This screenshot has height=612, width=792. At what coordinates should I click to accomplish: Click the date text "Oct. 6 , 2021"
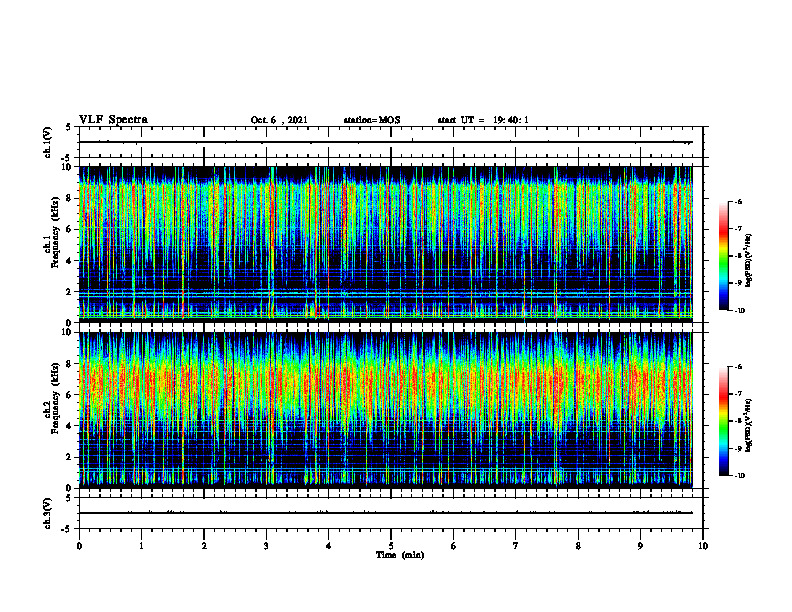[x=279, y=120]
